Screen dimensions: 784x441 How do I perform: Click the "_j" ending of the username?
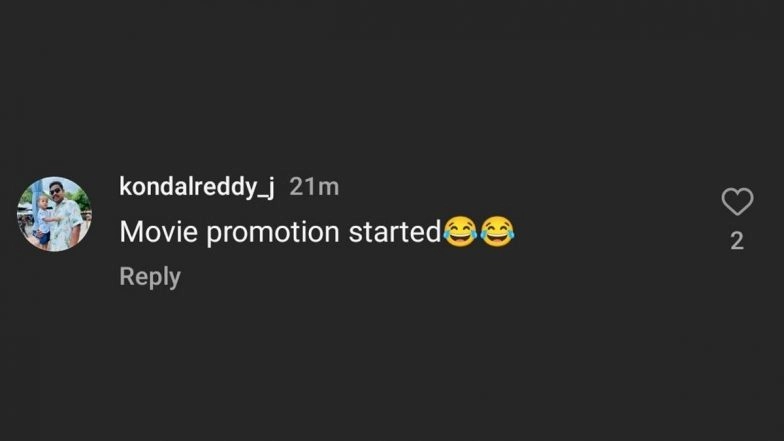[x=266, y=187]
